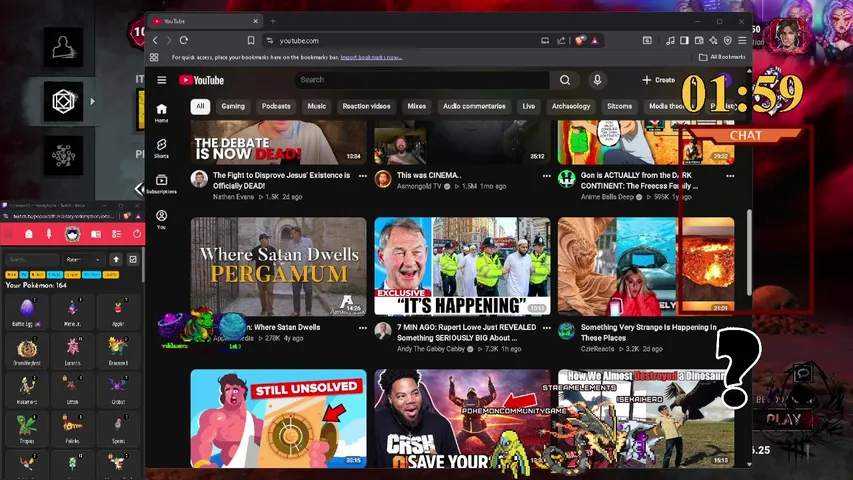Open the 'IT'S HAPPENING' video thumbnail

tap(462, 267)
